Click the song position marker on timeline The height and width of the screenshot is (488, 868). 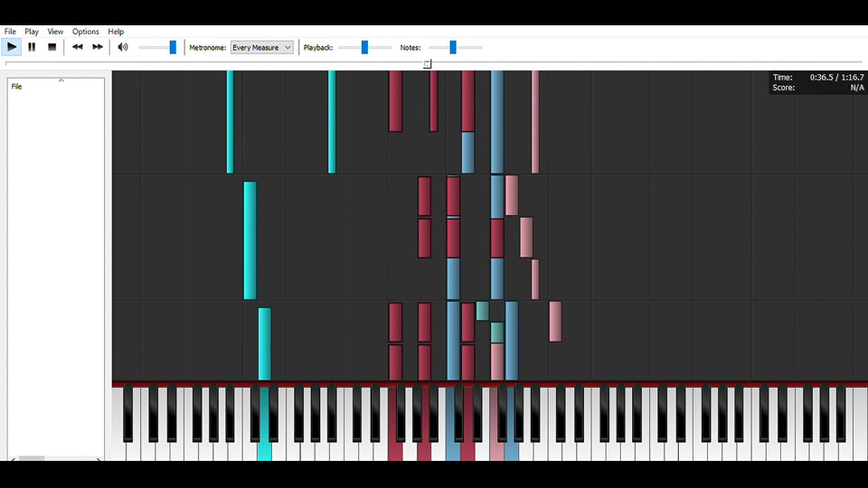[428, 64]
